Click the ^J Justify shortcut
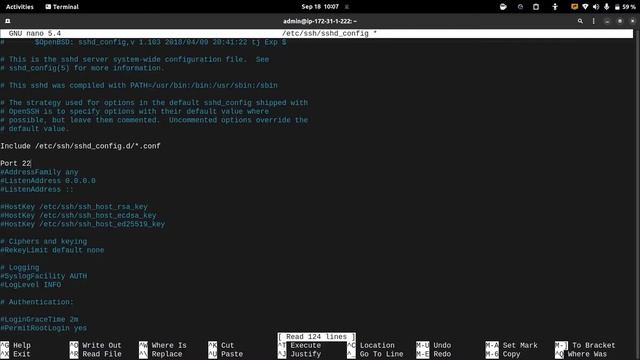 point(299,354)
